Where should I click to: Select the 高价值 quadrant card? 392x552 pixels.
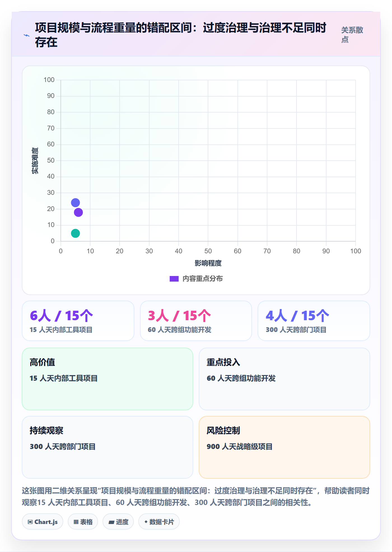tap(108, 379)
